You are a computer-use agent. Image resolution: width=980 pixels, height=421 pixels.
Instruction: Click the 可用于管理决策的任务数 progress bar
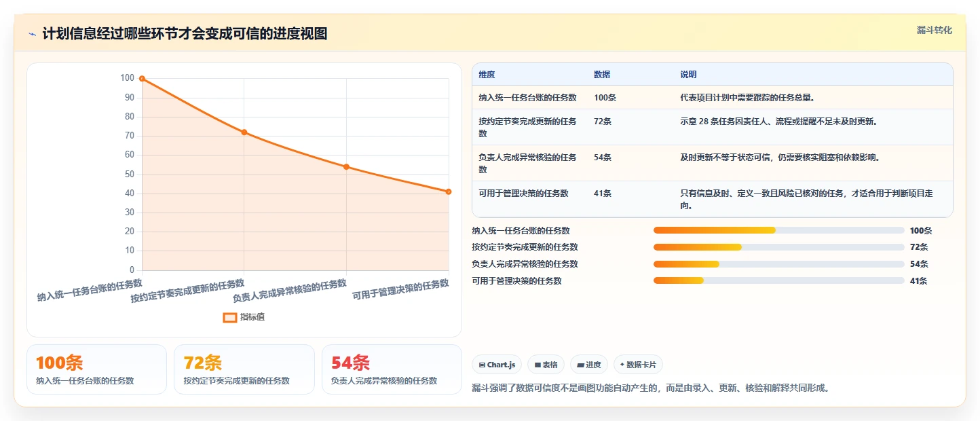click(x=779, y=280)
